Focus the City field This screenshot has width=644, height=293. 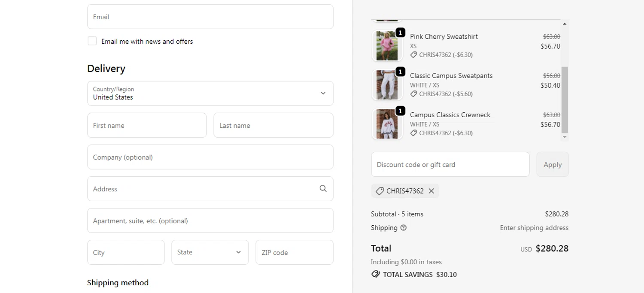click(126, 252)
